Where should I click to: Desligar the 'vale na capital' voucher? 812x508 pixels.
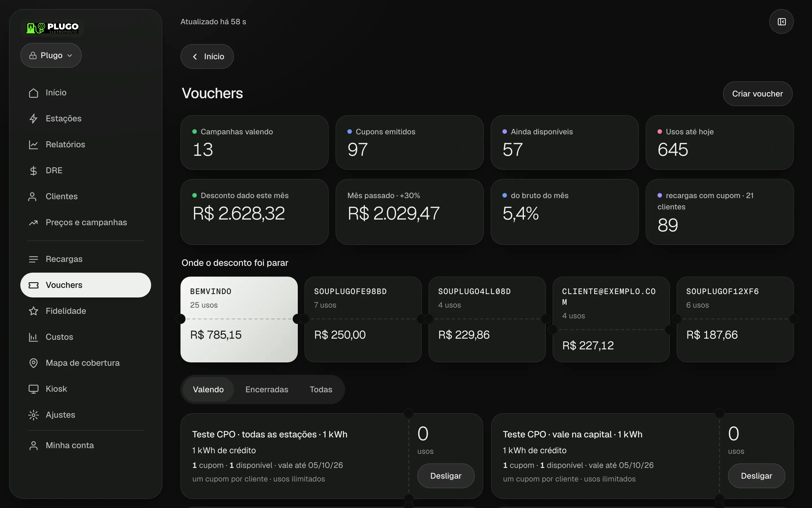(756, 476)
